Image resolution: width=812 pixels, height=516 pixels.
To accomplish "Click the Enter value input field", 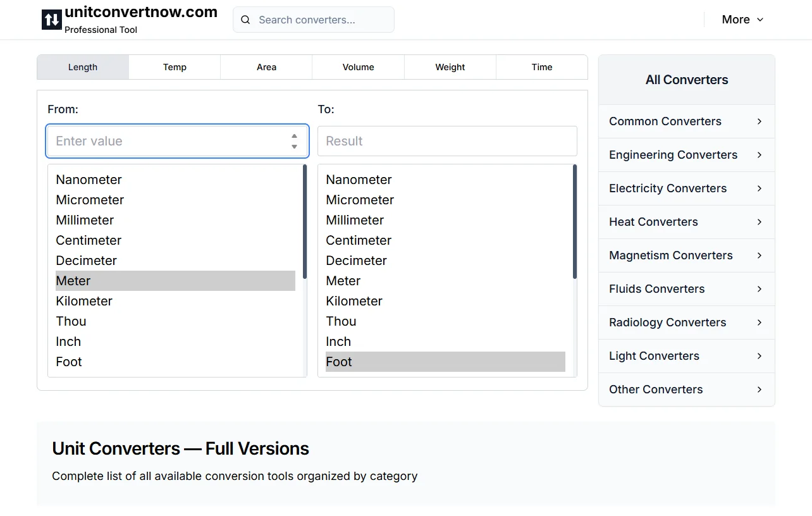I will pyautogui.click(x=164, y=141).
